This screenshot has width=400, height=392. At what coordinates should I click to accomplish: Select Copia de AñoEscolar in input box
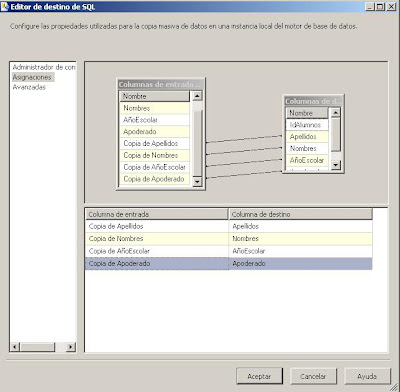click(x=154, y=167)
